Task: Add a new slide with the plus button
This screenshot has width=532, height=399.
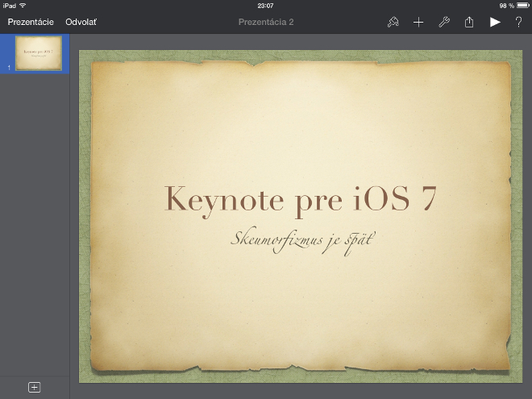Action: coord(35,387)
